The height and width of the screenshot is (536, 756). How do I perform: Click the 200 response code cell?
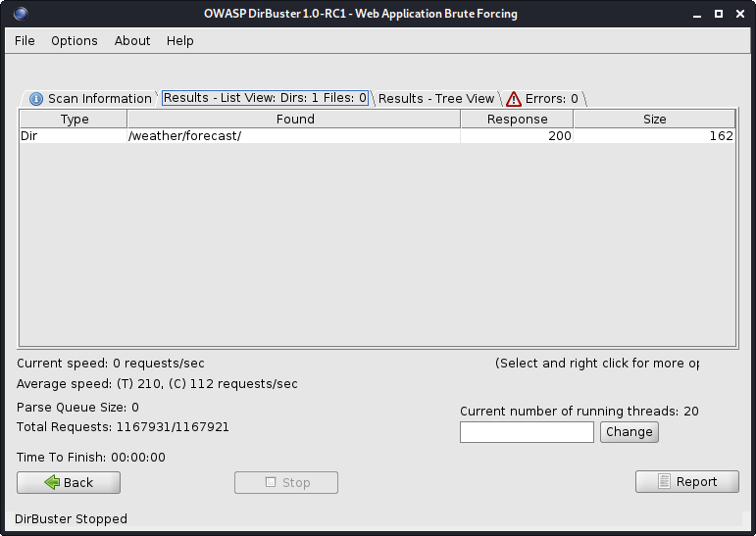click(517, 136)
